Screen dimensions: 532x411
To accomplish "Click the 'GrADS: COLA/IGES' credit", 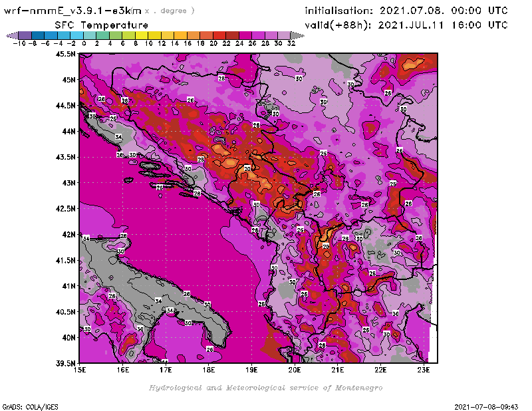I will click(x=30, y=406).
